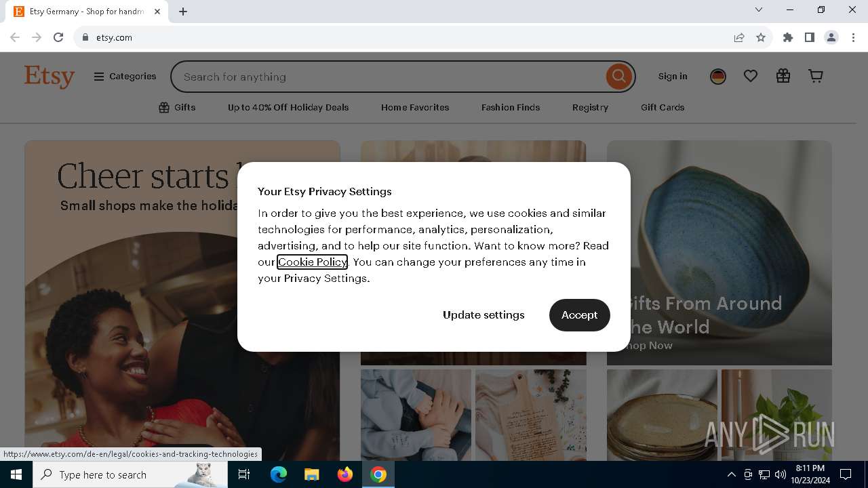Open Registry navigation link

(590, 107)
